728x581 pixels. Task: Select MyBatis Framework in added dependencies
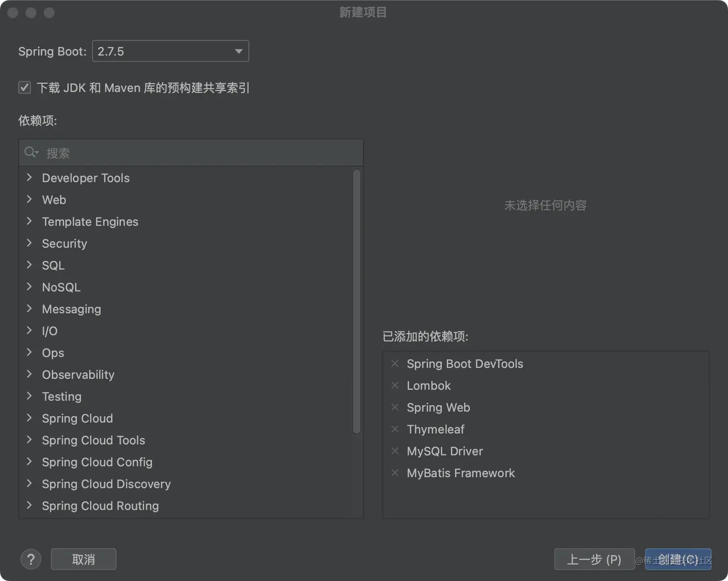(x=461, y=473)
